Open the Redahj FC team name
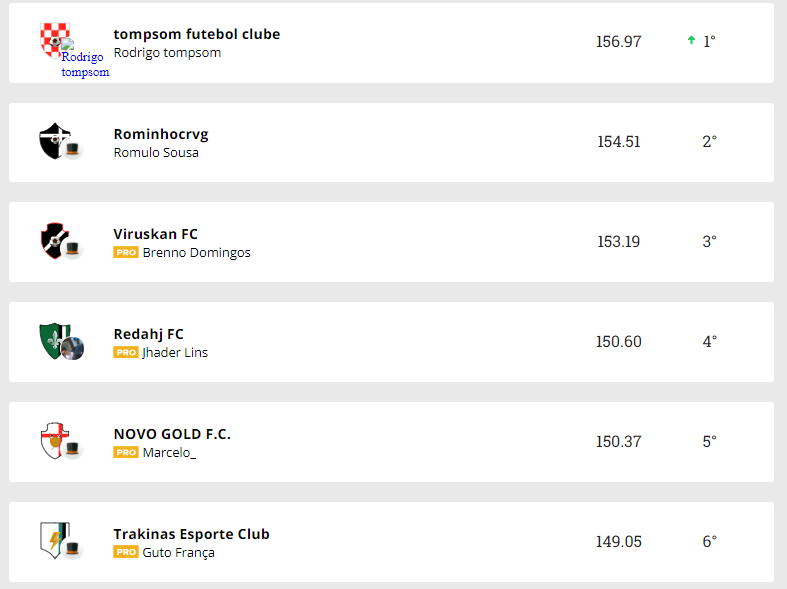The width and height of the screenshot is (787, 589). (x=149, y=334)
